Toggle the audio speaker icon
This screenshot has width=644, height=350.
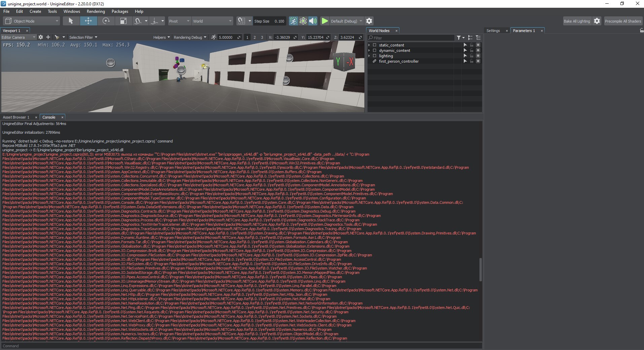[313, 21]
